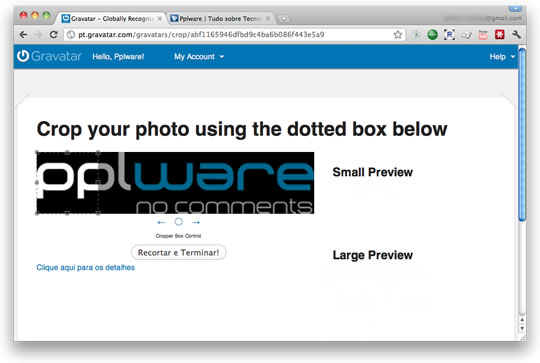Click inside the dotted crop selection box
The image size is (540, 363).
point(68,183)
